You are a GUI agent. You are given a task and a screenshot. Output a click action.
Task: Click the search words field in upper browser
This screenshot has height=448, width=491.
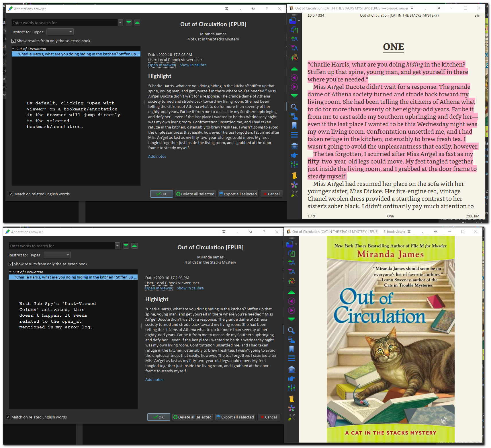[x=65, y=23]
